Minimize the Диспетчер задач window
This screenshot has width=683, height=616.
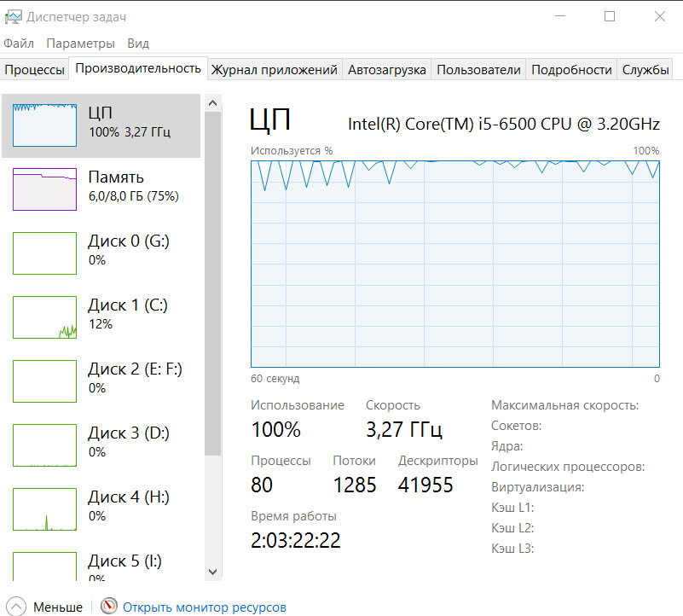[560, 16]
